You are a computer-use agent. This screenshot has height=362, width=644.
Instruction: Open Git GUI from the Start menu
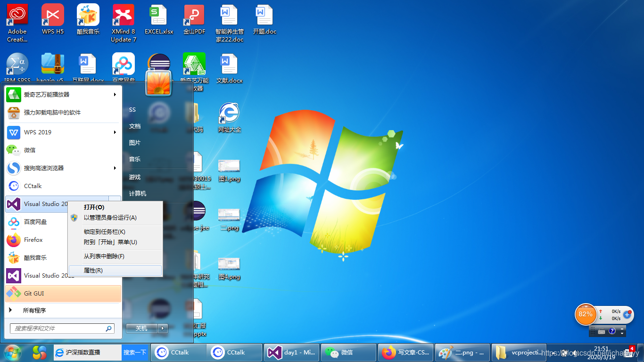click(x=63, y=293)
